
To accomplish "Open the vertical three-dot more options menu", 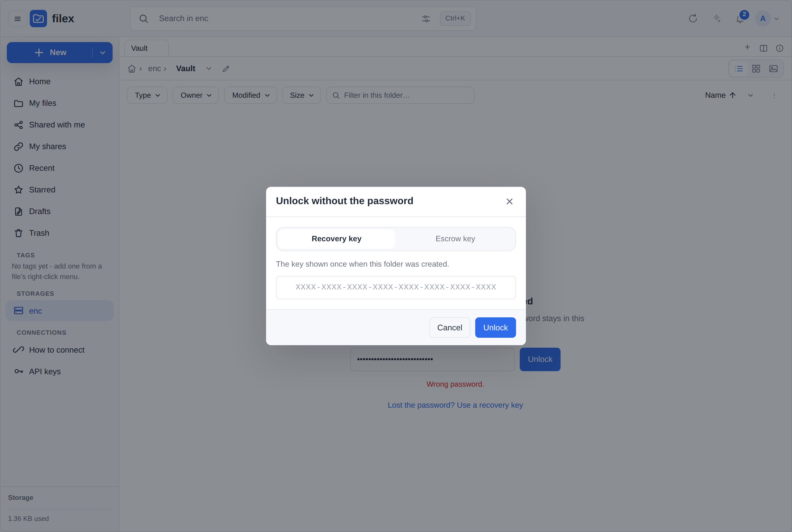I will click(774, 96).
